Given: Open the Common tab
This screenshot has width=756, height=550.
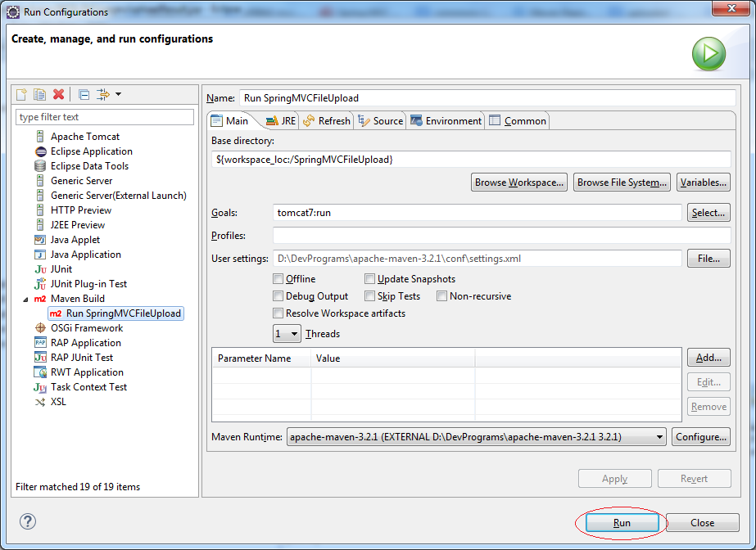Looking at the screenshot, I should coord(518,121).
